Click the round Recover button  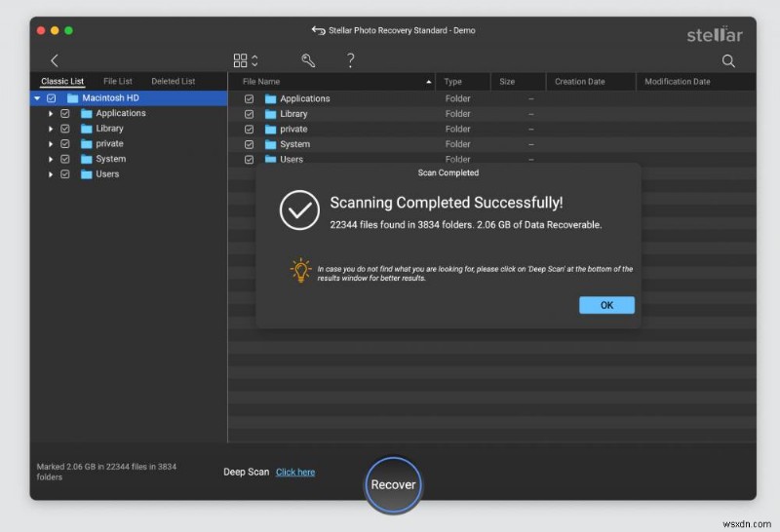pyautogui.click(x=393, y=485)
